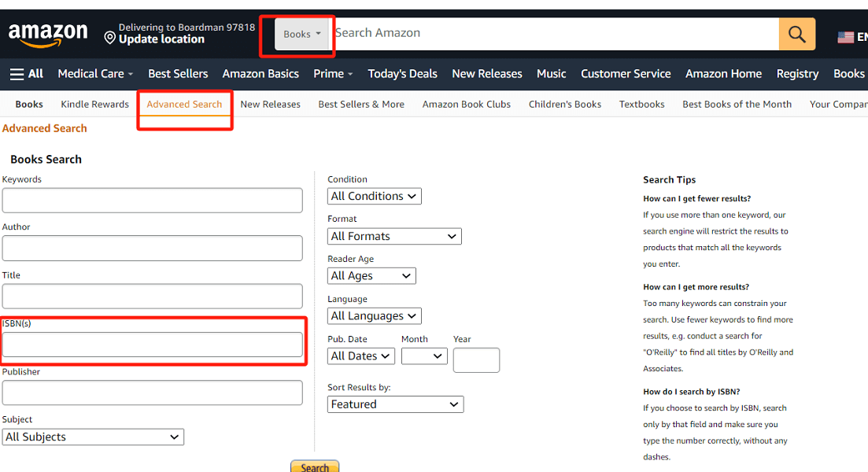Open the Sort Results by dropdown
The height and width of the screenshot is (472, 868).
point(395,404)
